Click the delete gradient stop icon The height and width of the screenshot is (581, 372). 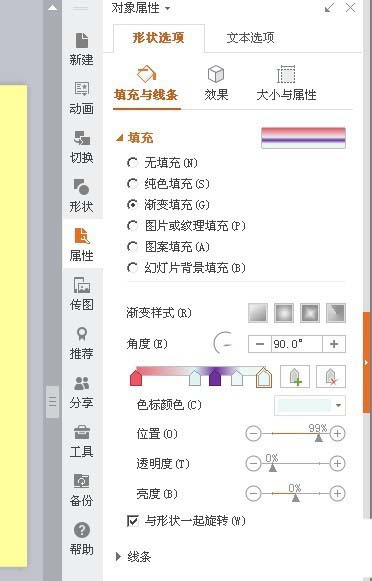click(331, 376)
